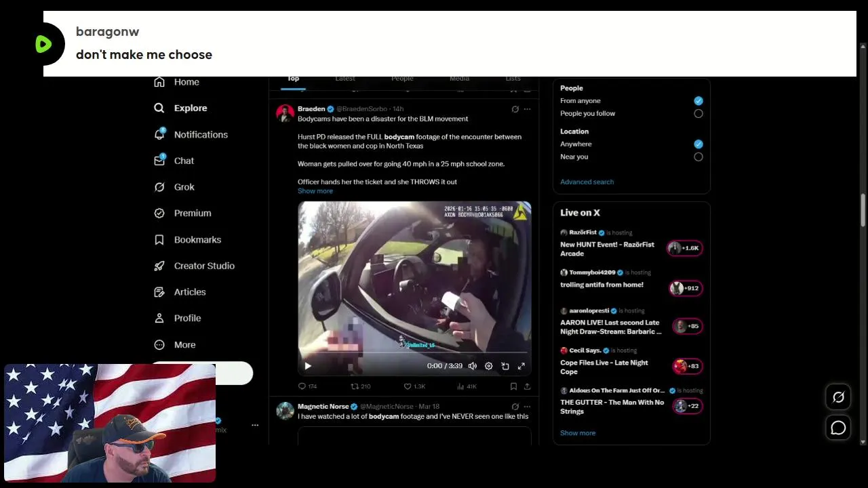Screen dimensions: 868x488
Task: Expand 'Show more' on Braeden's post
Action: tap(315, 191)
